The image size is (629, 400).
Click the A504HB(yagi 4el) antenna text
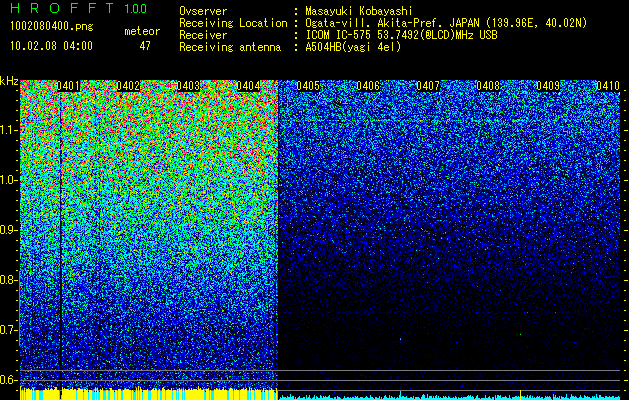(x=353, y=47)
